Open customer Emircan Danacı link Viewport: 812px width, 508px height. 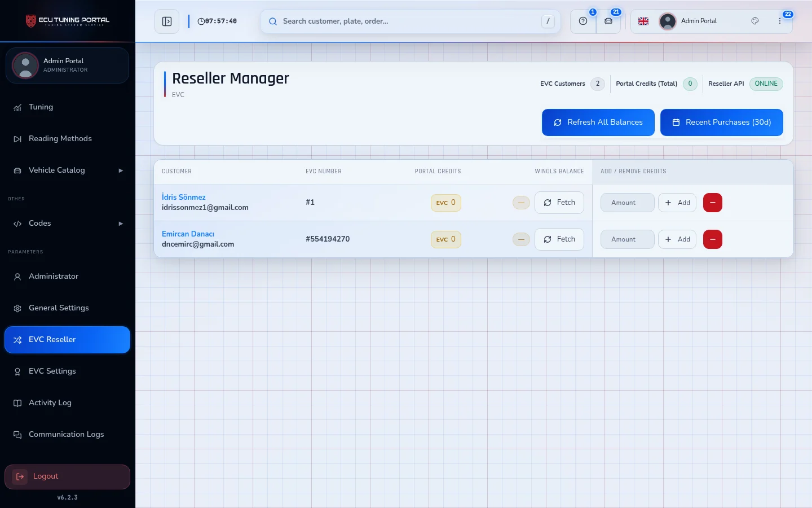[188, 234]
